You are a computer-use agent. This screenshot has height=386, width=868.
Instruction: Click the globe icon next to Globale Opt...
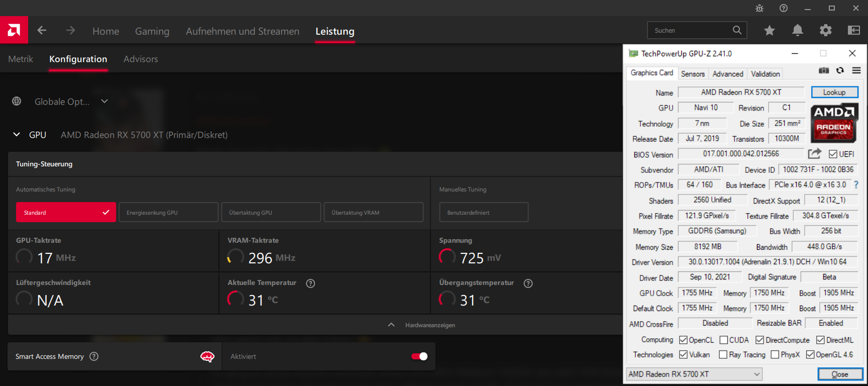pyautogui.click(x=17, y=101)
